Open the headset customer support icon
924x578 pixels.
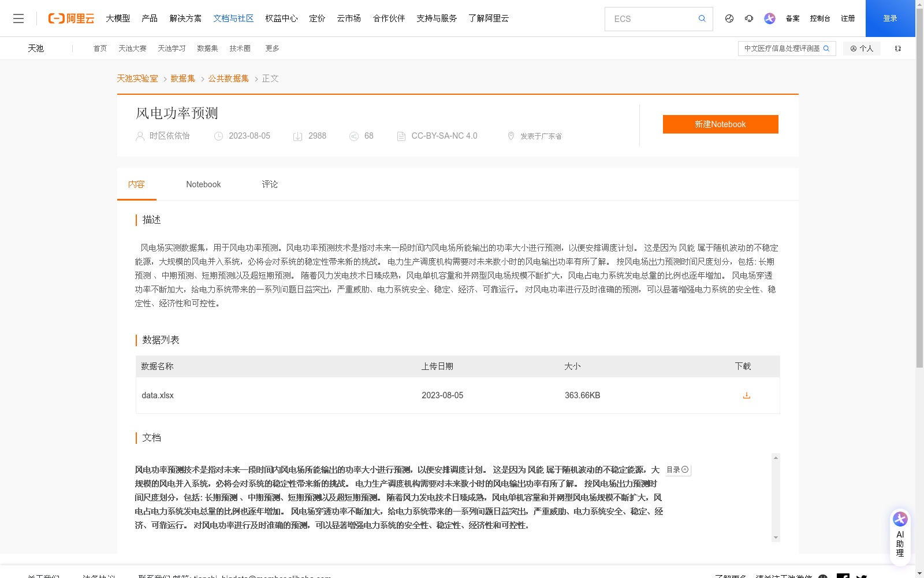pyautogui.click(x=749, y=18)
